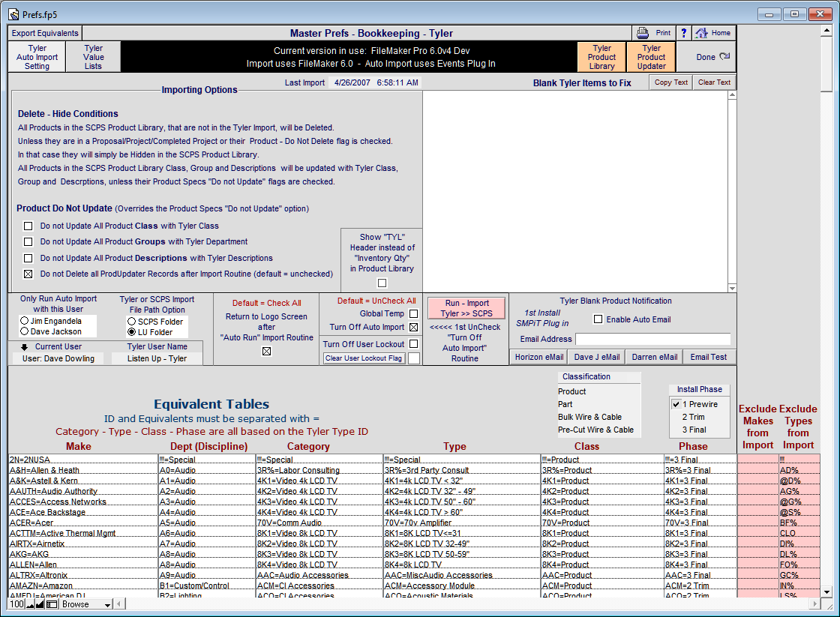The width and height of the screenshot is (840, 617).
Task: Click the zoom level 100 indicator
Action: pos(16,604)
